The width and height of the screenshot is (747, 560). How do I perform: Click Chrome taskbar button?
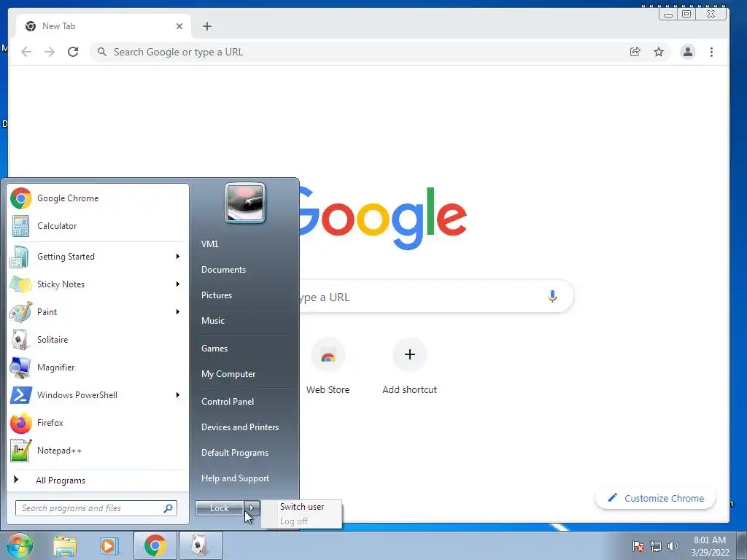point(155,545)
